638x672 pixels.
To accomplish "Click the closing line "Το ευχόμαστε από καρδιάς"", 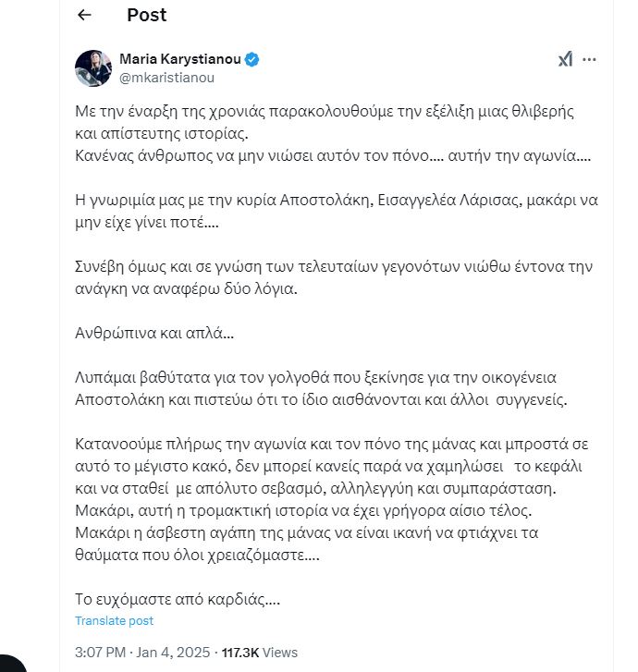I will pyautogui.click(x=176, y=600).
